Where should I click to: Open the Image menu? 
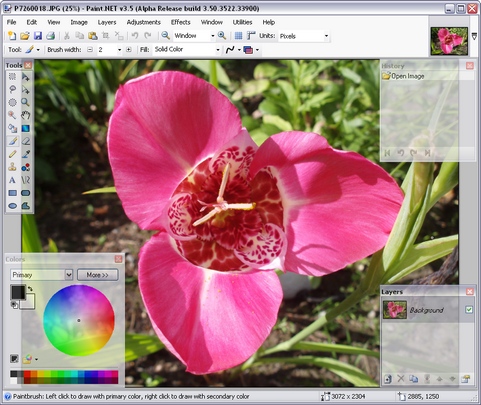click(79, 22)
